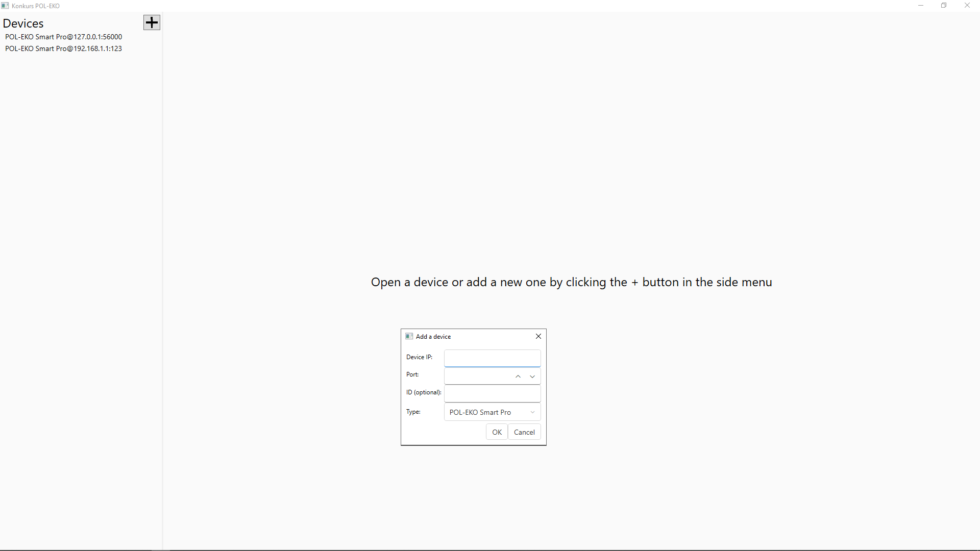The height and width of the screenshot is (551, 980).
Task: Click the Konkurs POL-EKO app icon in title bar
Action: point(5,6)
